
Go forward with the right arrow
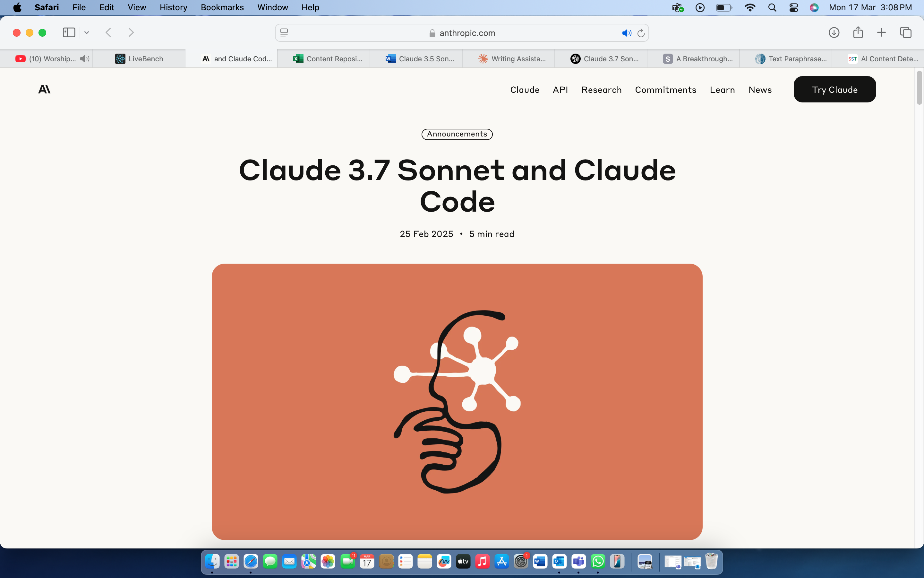pyautogui.click(x=131, y=32)
